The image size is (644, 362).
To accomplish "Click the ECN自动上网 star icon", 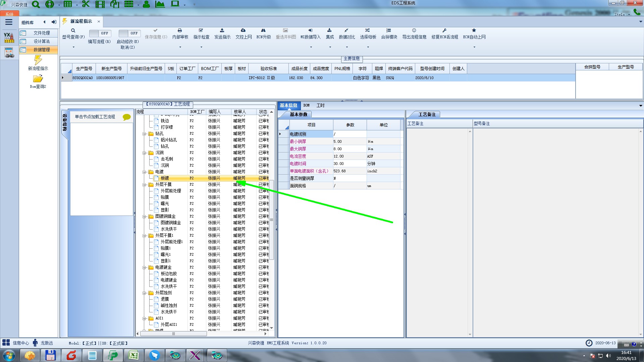I will pos(474,31).
